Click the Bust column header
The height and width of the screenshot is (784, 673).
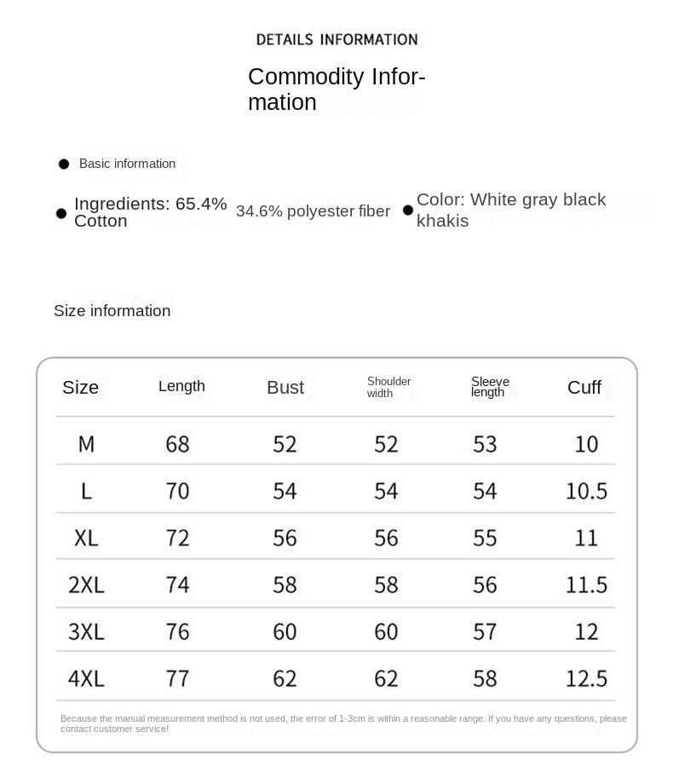click(x=285, y=388)
